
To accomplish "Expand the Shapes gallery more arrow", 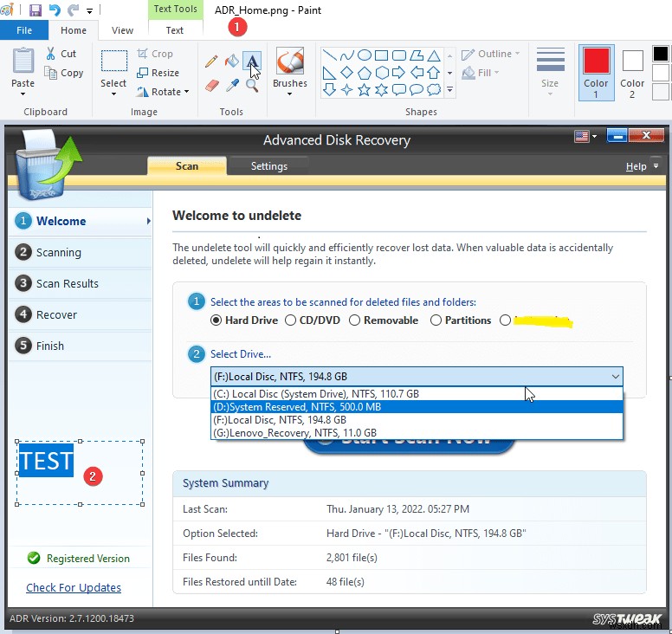I will coord(449,89).
